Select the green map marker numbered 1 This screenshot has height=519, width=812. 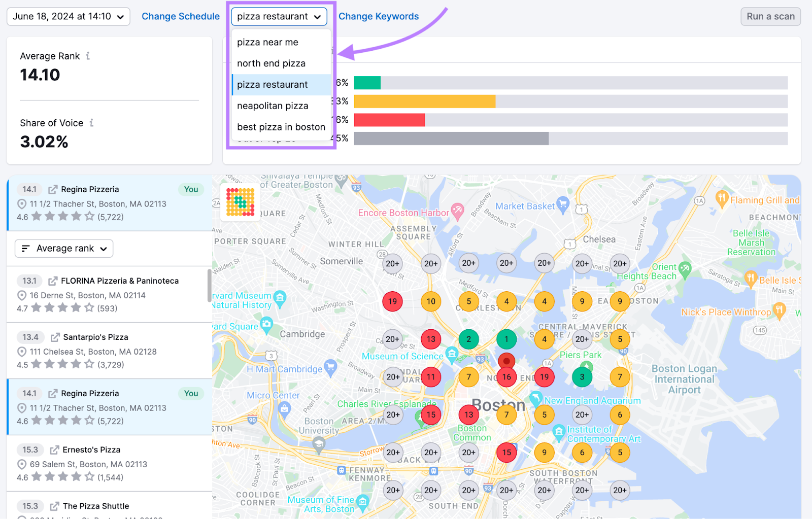coord(506,339)
